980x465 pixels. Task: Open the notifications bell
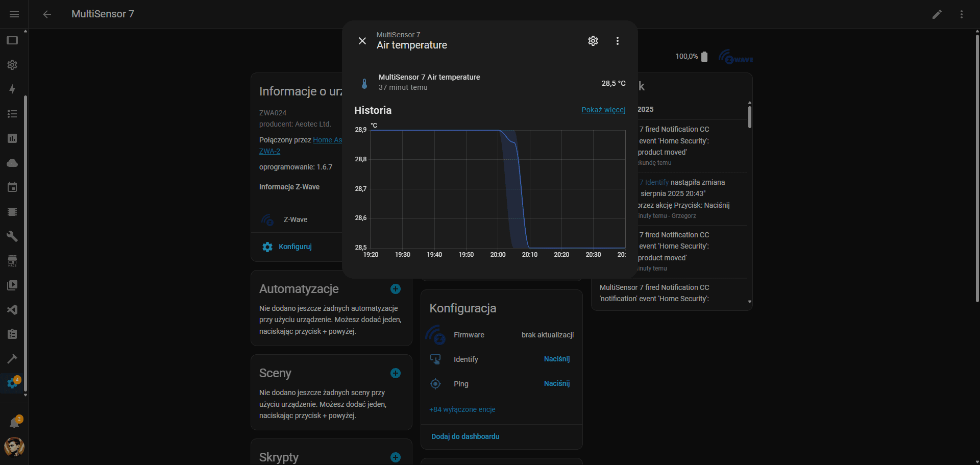click(14, 423)
